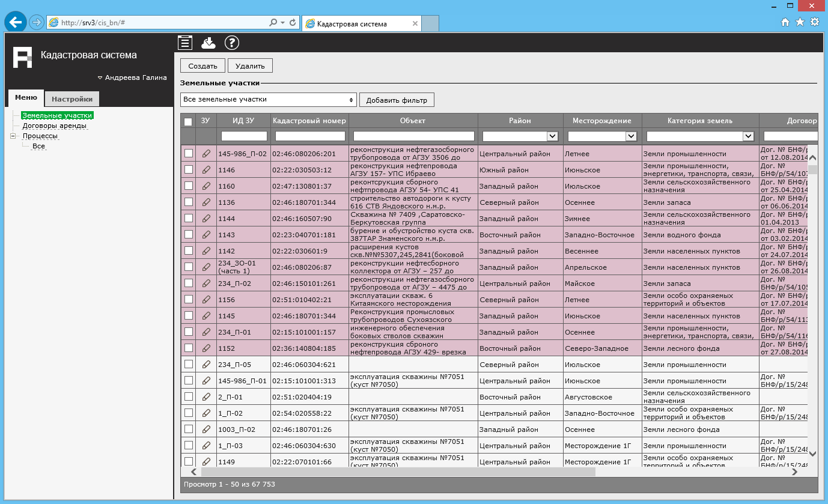Click edit pencil for row 1160
The height and width of the screenshot is (504, 828).
(206, 186)
